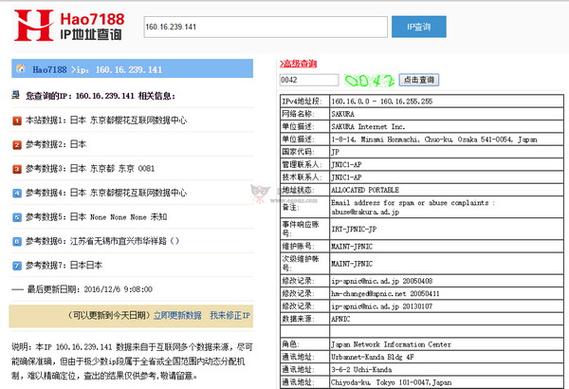The width and height of the screenshot is (569, 389).
Task: Click the SAKURA network name cell
Action: pyautogui.click(x=446, y=114)
